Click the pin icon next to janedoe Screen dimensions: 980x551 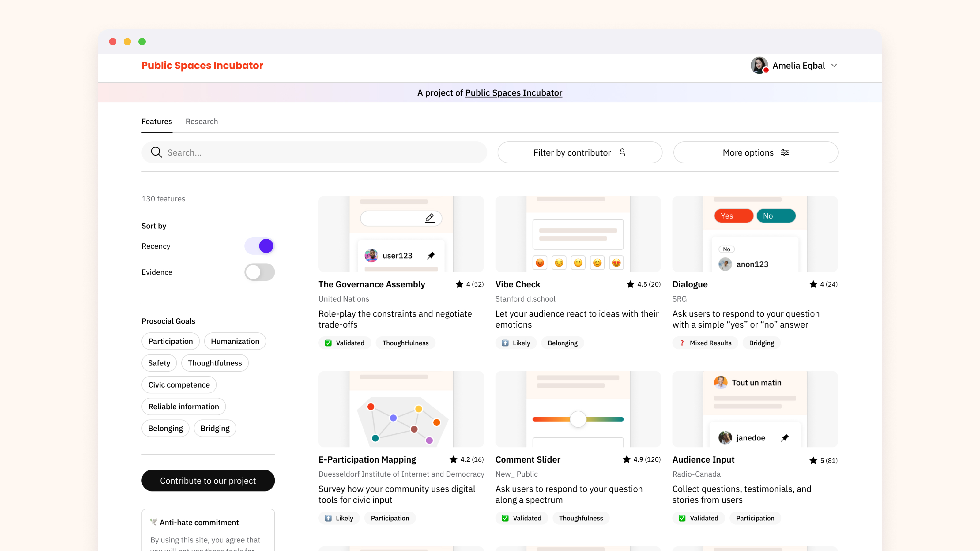coord(785,437)
